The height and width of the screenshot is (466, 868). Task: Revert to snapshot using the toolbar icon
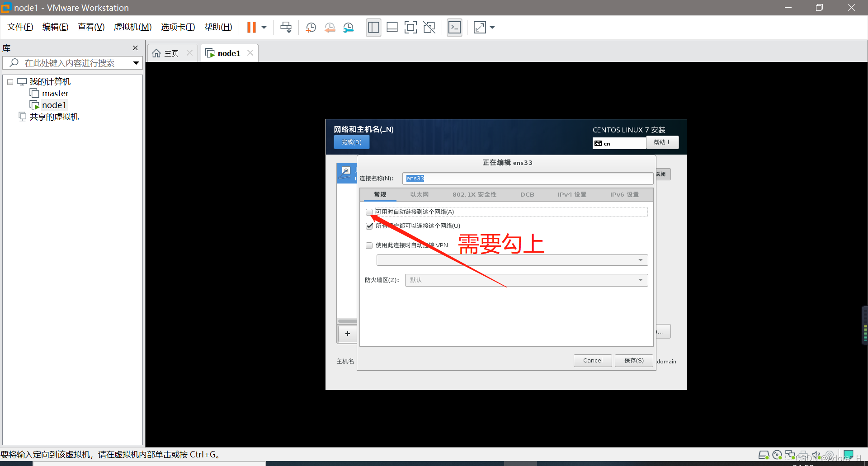pyautogui.click(x=330, y=28)
